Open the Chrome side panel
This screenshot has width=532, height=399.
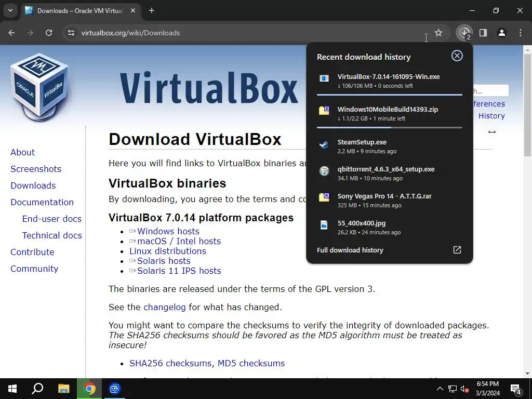pyautogui.click(x=483, y=33)
